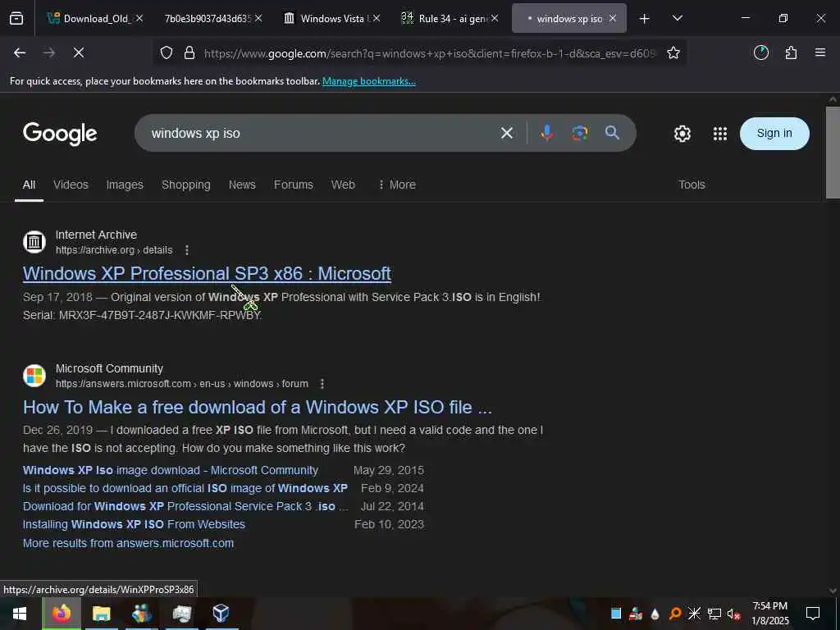Open tracking protection shield icon

tap(167, 52)
